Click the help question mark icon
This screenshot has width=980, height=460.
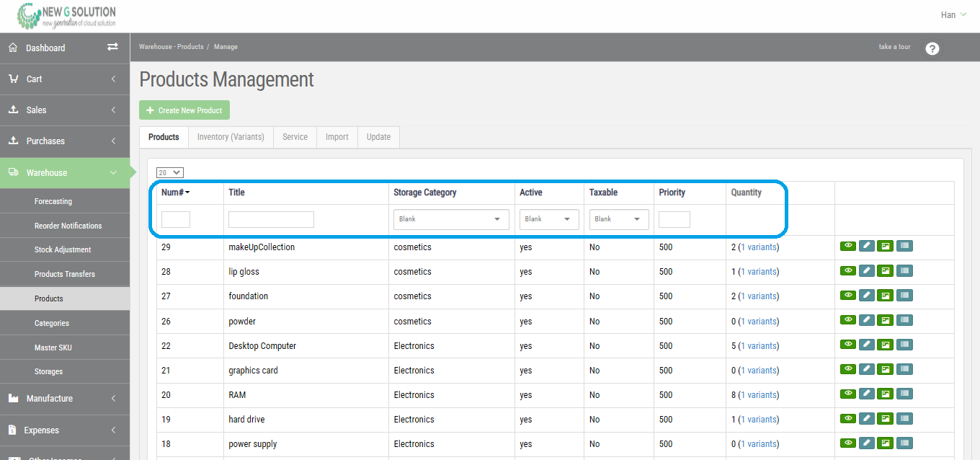932,48
